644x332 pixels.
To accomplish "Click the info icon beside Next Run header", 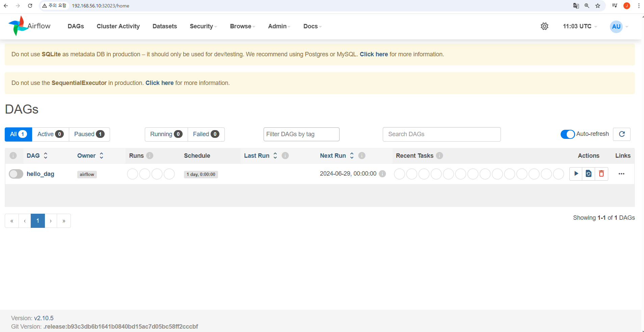I will tap(362, 155).
